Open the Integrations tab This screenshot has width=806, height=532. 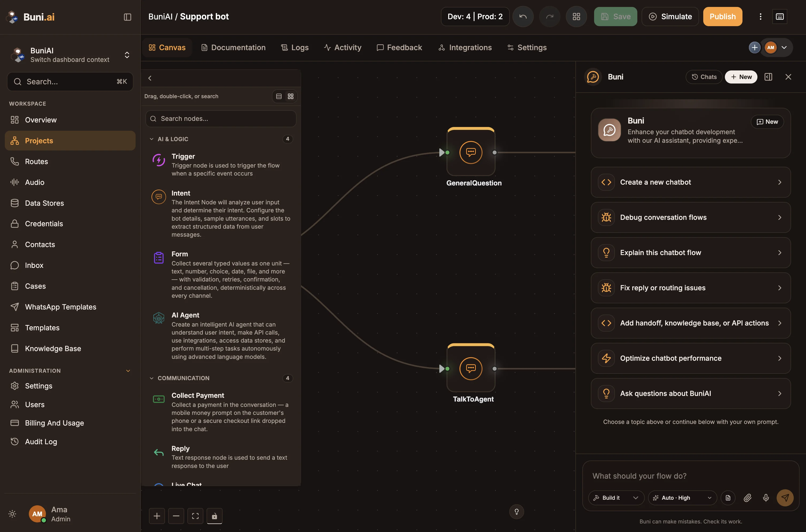[x=465, y=47]
